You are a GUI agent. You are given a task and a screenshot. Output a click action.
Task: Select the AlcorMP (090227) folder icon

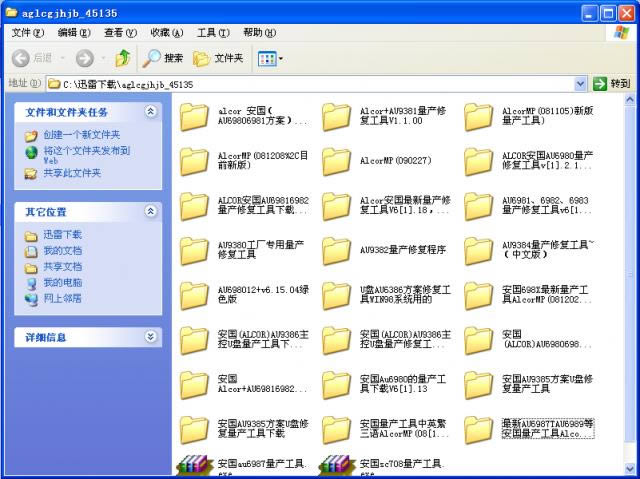click(x=336, y=161)
